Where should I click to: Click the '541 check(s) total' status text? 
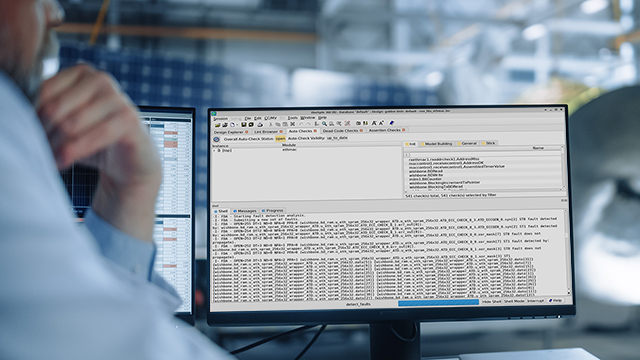(x=451, y=195)
